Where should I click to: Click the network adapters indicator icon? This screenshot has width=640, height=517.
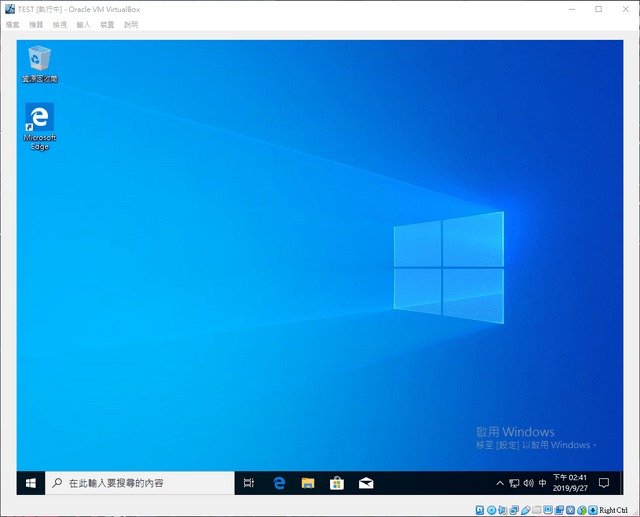tap(514, 510)
